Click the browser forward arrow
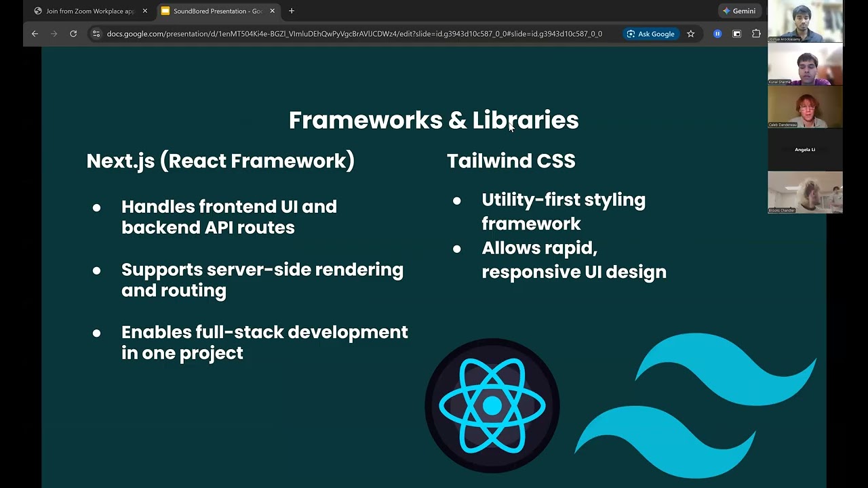Screen dimensions: 868x488 54,34
